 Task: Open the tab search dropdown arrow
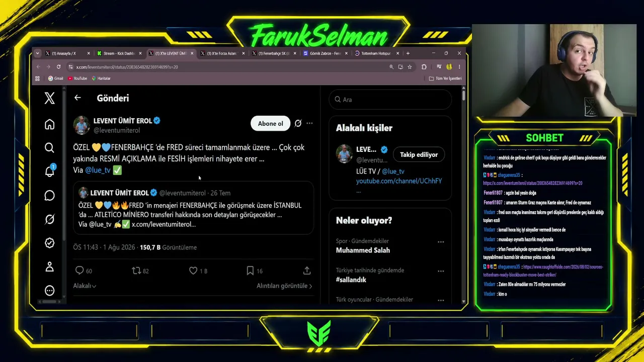pyautogui.click(x=37, y=53)
